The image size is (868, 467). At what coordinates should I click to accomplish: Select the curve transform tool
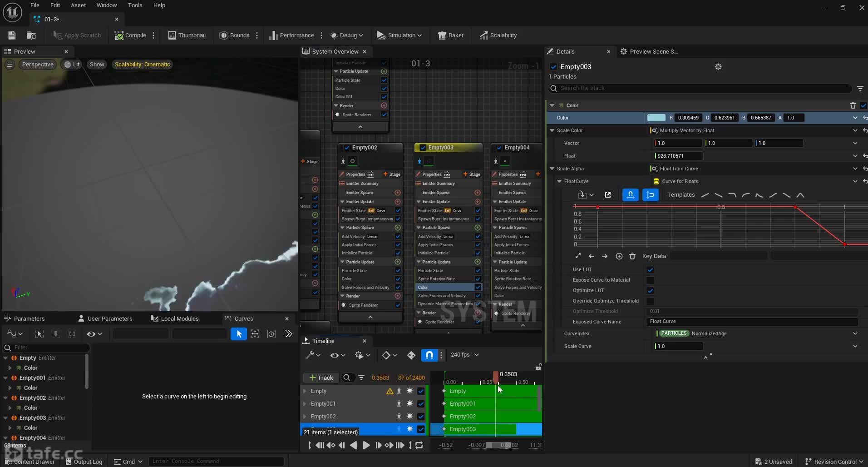(255, 334)
